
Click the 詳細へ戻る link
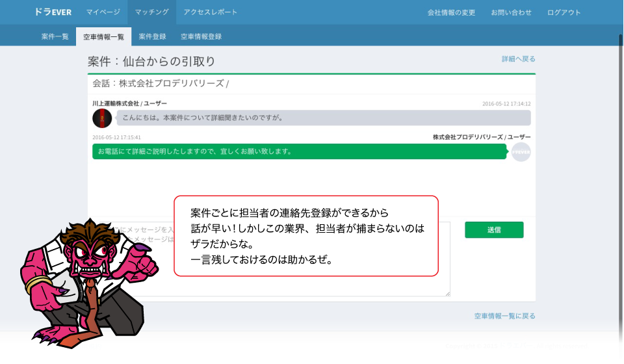pos(518,59)
